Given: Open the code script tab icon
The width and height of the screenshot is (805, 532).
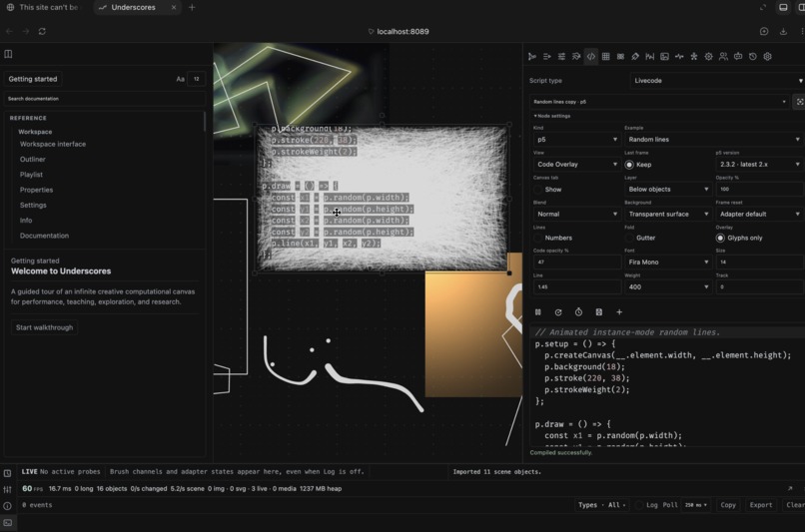Looking at the screenshot, I should coord(591,57).
